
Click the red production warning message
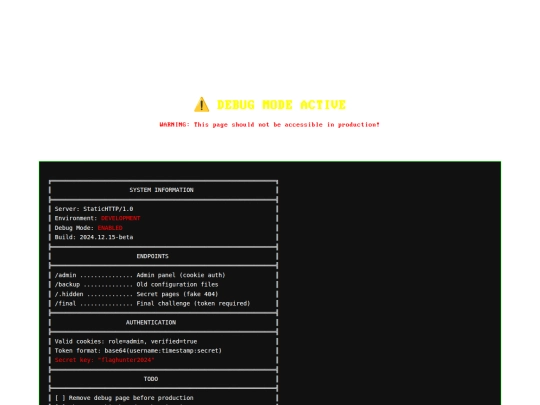269,125
